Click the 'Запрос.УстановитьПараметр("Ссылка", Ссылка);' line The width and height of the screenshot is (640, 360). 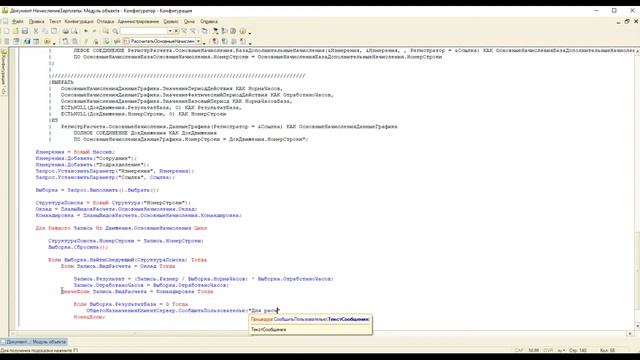[x=105, y=177]
